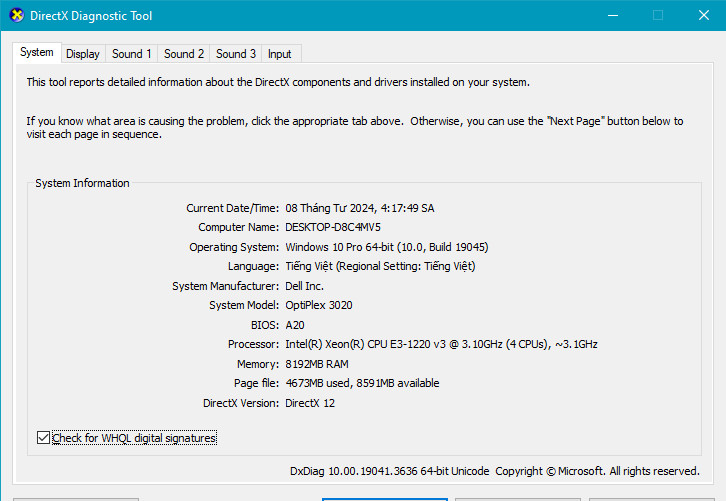Open the Input tab
The image size is (726, 501).
(280, 54)
